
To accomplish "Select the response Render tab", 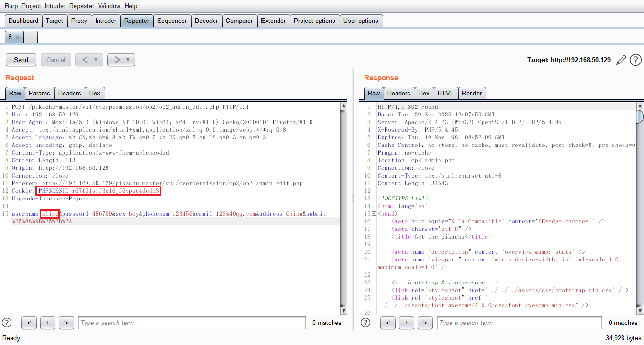I will [472, 93].
